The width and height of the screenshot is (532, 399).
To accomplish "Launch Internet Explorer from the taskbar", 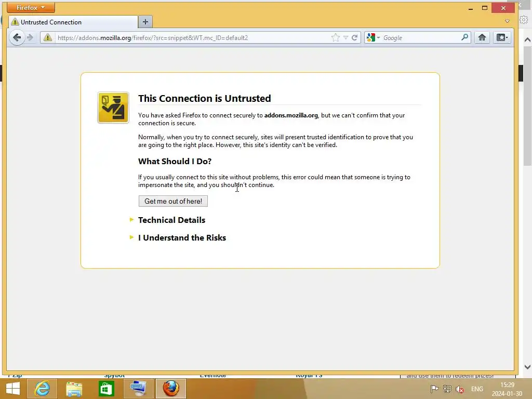I will pyautogui.click(x=43, y=389).
